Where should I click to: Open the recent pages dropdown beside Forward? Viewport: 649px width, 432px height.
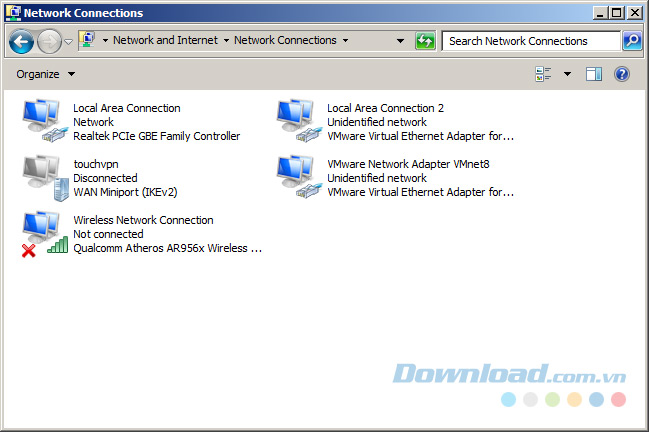tap(69, 41)
